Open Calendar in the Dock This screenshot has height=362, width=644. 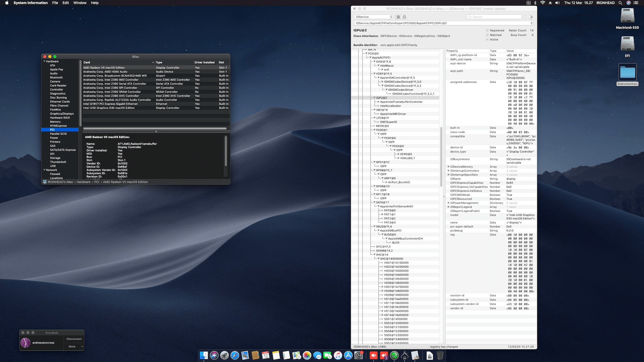point(266,355)
